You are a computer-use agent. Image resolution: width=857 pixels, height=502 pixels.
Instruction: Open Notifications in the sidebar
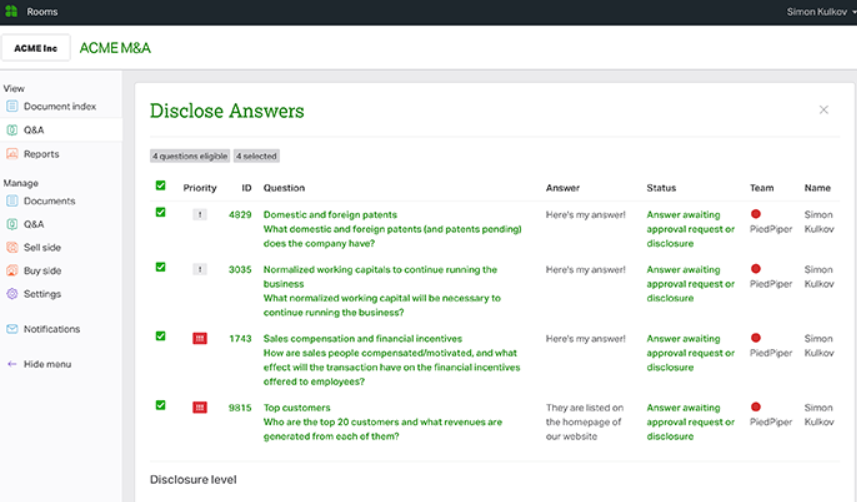tap(52, 329)
